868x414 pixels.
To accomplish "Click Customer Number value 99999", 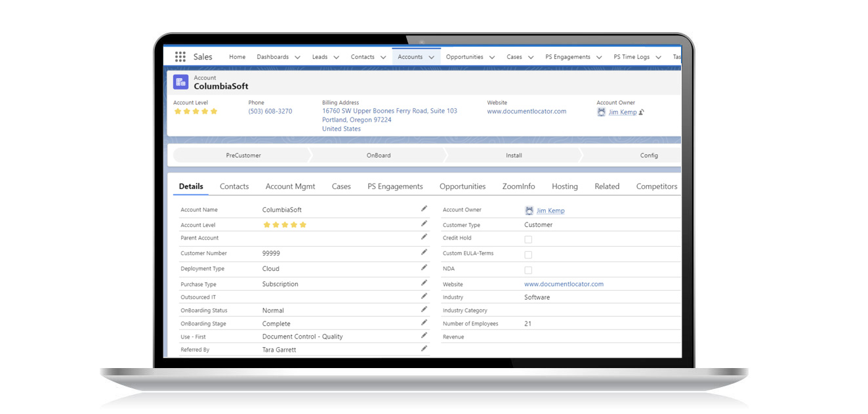I will tap(272, 253).
